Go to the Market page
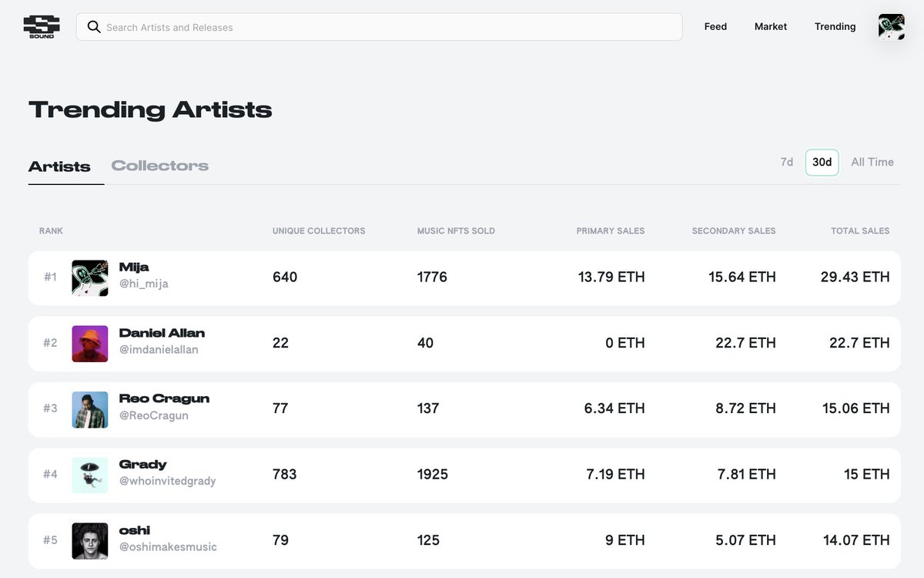The height and width of the screenshot is (578, 924). point(770,27)
